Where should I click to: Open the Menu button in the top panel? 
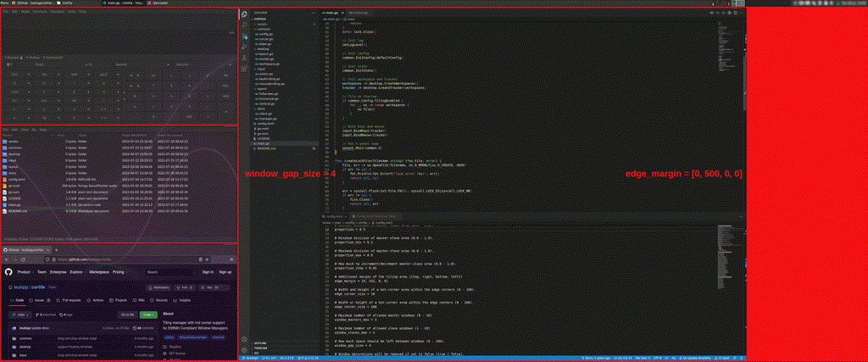tap(4, 3)
